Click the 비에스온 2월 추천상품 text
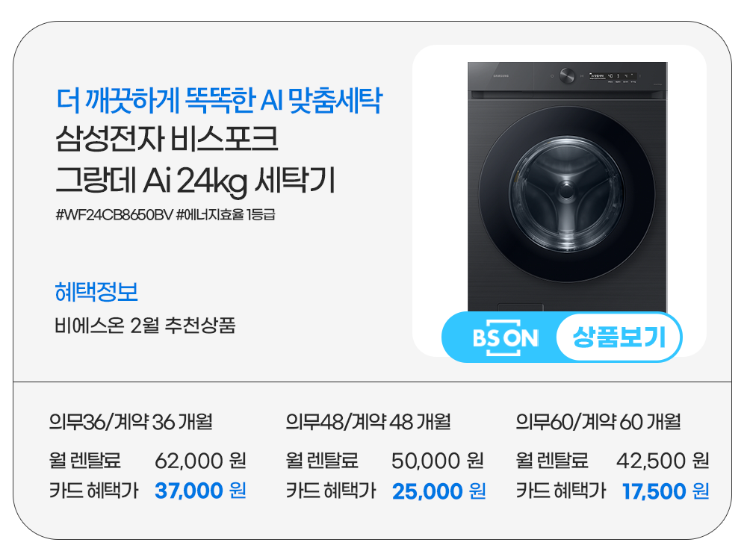 click(x=145, y=326)
